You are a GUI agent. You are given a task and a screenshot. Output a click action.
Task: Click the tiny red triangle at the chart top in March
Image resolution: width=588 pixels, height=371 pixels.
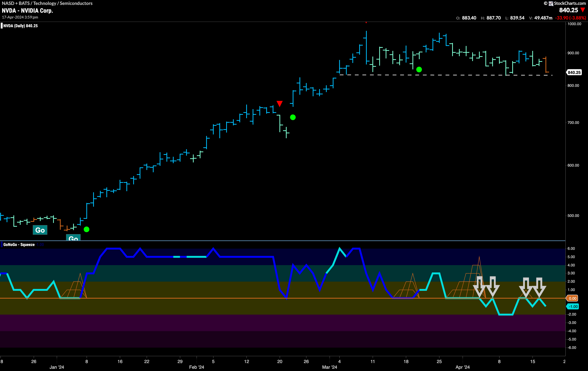(366, 23)
